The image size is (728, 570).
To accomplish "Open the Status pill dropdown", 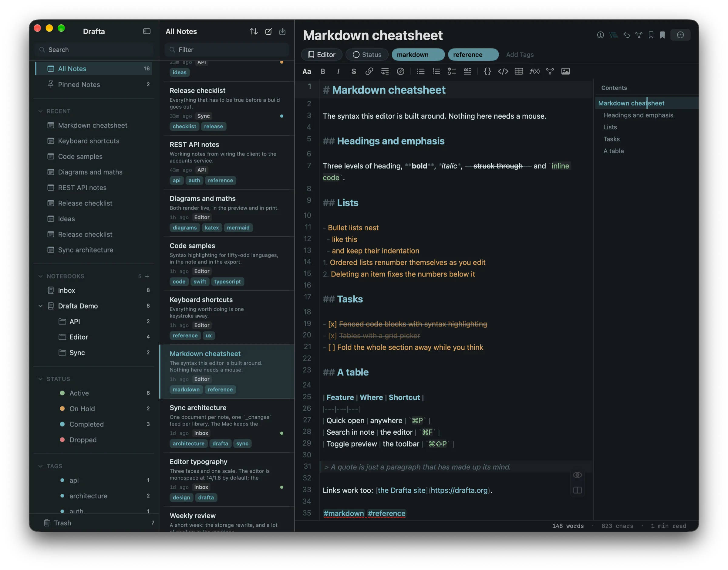I will (367, 54).
